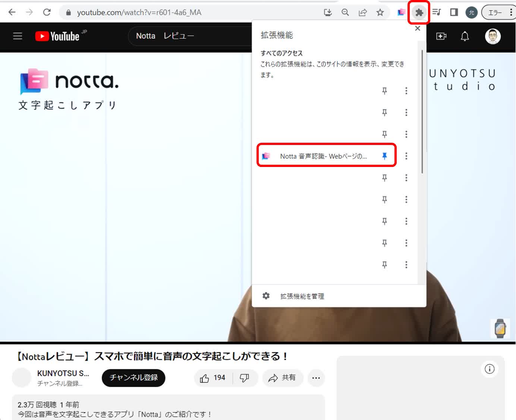Open the browser side panel icon
The height and width of the screenshot is (420, 516).
pos(454,12)
